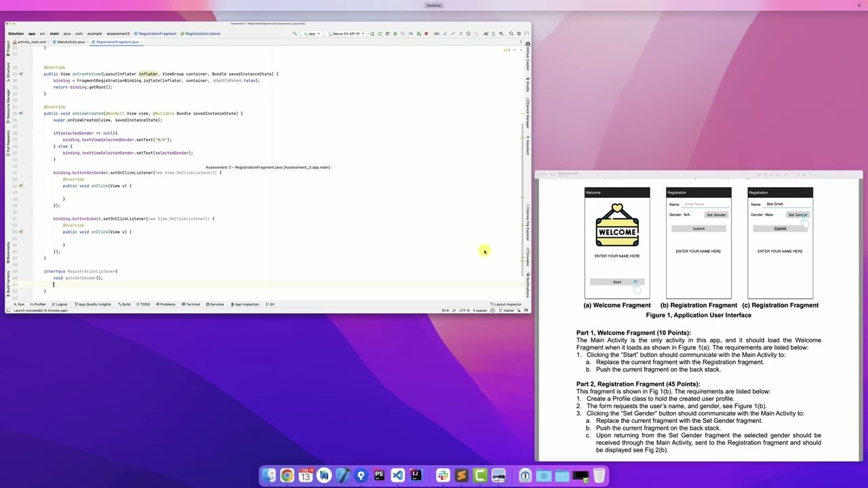Open Visual Studio Code from the Dock

(397, 476)
